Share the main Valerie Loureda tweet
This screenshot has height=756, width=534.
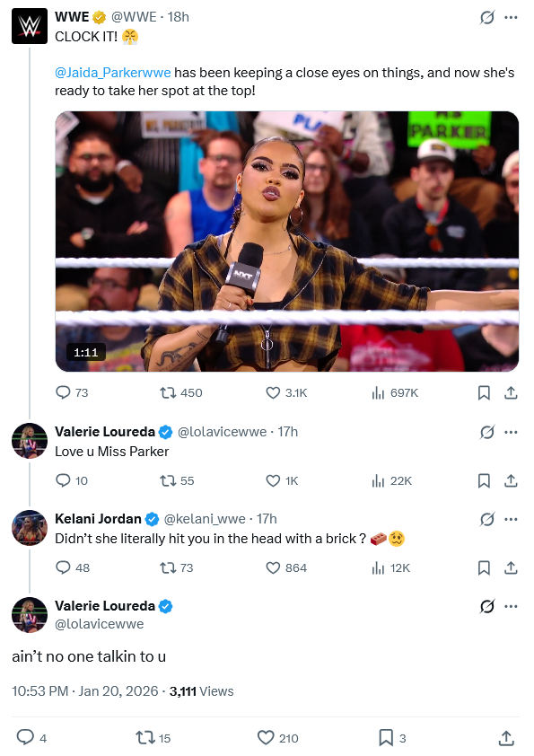click(505, 738)
